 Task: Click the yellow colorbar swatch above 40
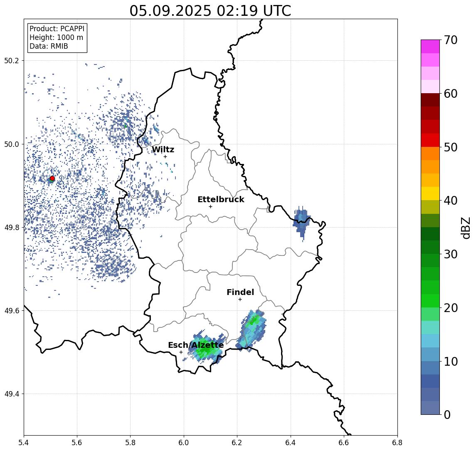(430, 193)
